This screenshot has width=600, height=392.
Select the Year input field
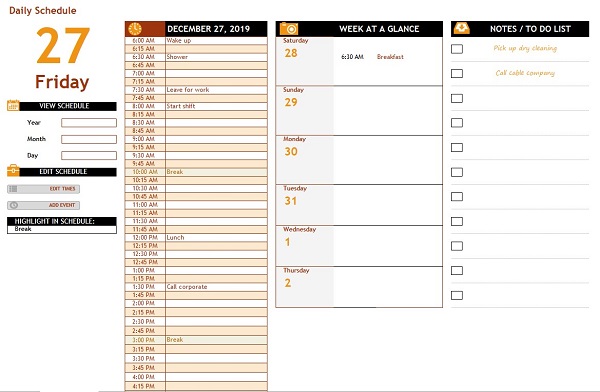[x=89, y=122]
